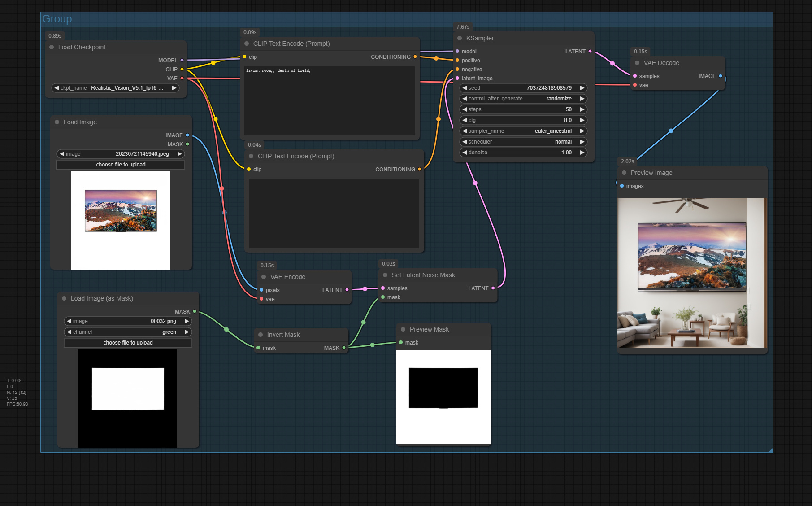Click the CLIP output slot on Load Checkpoint
The image size is (812, 506).
(x=182, y=69)
